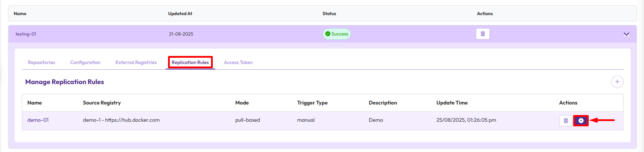This screenshot has width=644, height=152.
Task: Click the Mode column header
Action: pos(242,103)
